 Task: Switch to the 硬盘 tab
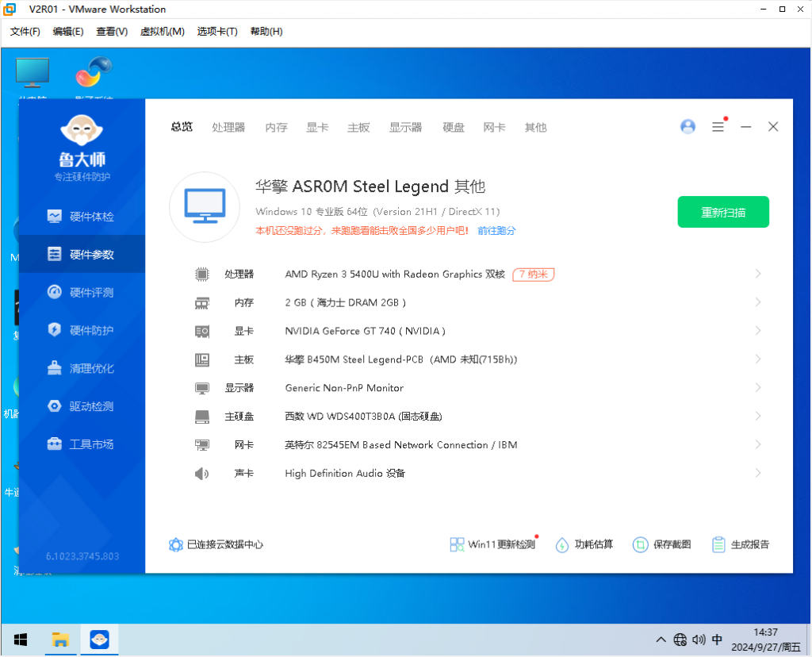point(453,127)
